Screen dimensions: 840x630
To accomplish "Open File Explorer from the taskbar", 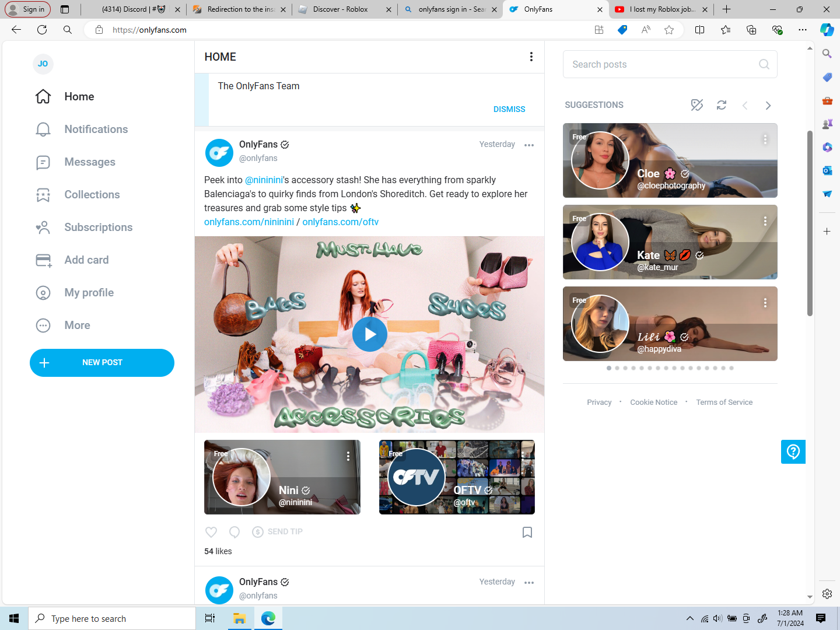I will point(239,618).
